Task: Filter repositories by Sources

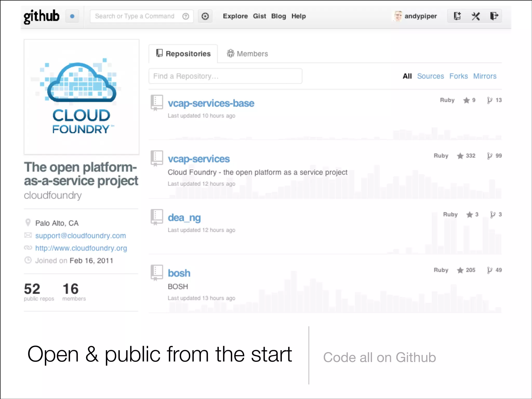Action: (430, 76)
